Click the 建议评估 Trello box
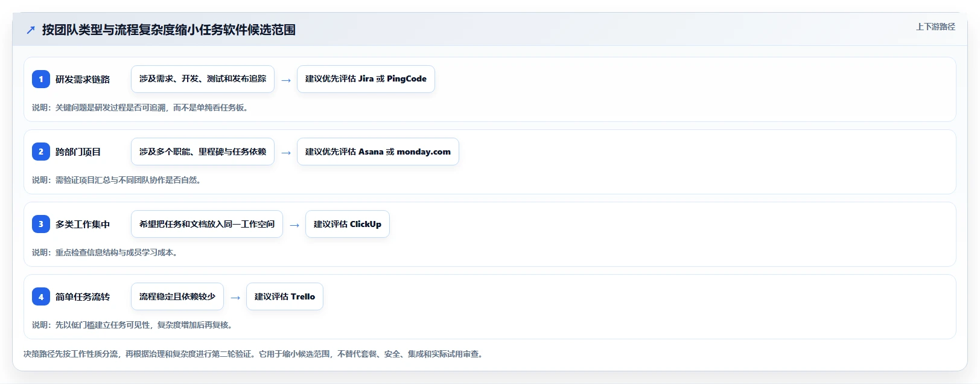 (285, 296)
